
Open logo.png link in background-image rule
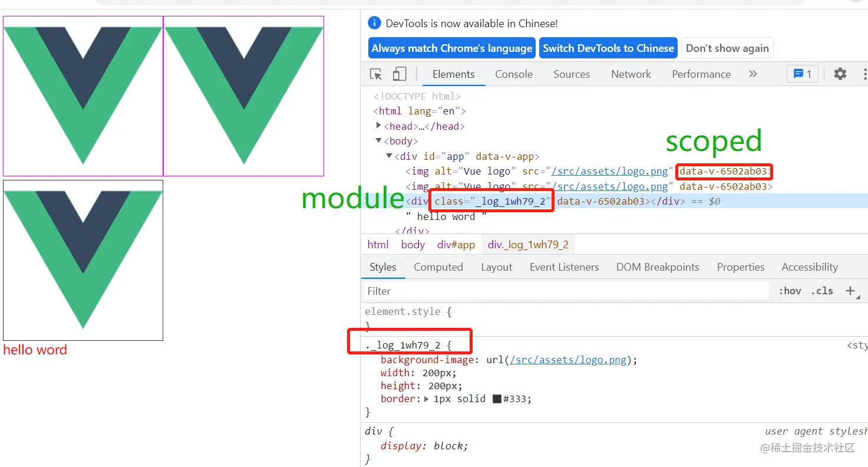tap(568, 360)
